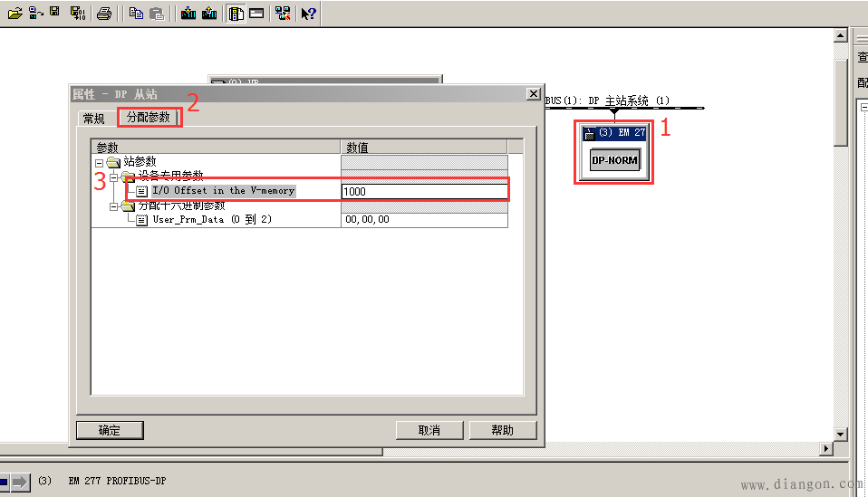Save configuration with the floppy disk icon
868x497 pixels.
[54, 12]
